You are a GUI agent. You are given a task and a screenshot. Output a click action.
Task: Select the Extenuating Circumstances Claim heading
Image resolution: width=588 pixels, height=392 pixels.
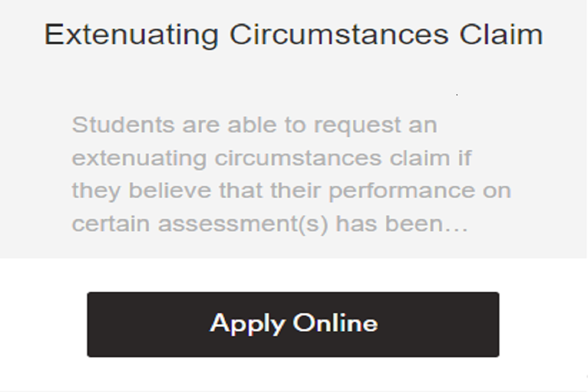[x=293, y=34]
